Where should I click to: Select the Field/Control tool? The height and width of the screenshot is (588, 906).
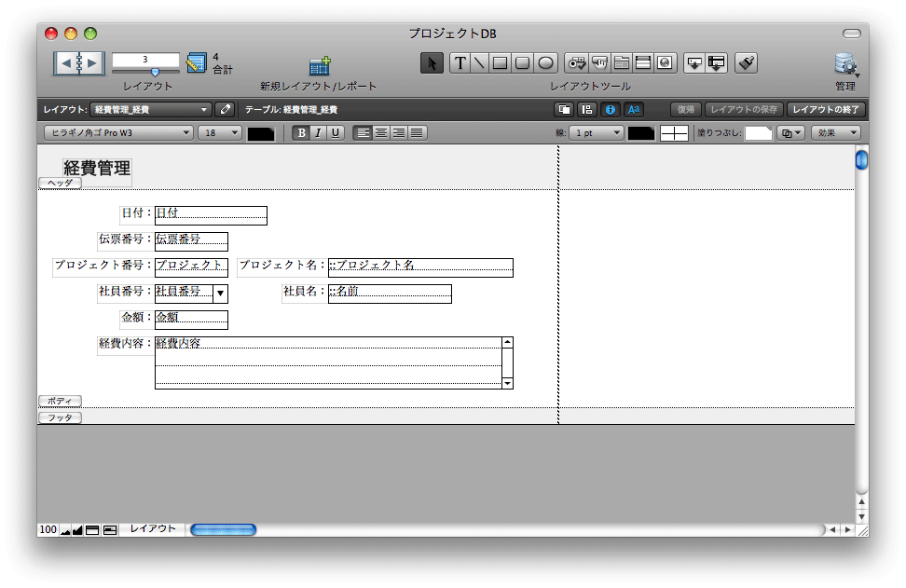click(x=577, y=63)
